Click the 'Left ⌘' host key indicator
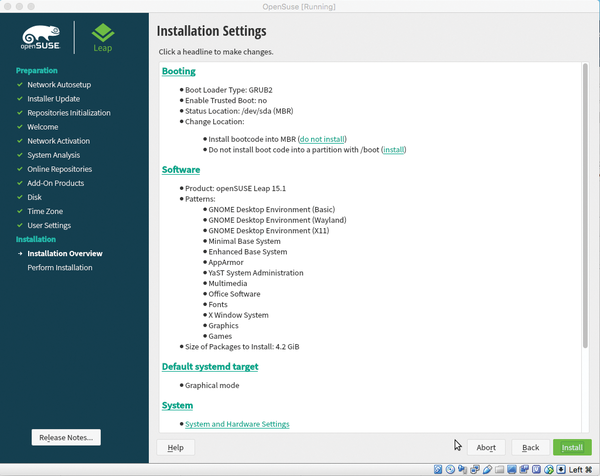Screen dimensions: 600x476 point(580,470)
